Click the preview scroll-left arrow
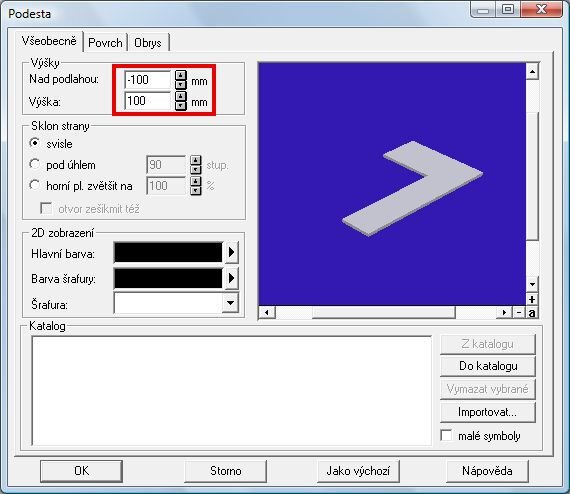The width and height of the screenshot is (570, 494). coord(267,312)
